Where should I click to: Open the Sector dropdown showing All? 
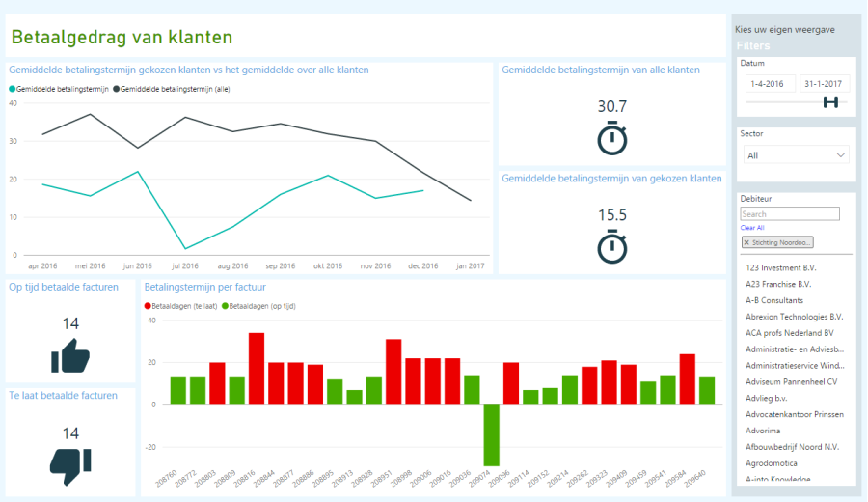coord(796,155)
